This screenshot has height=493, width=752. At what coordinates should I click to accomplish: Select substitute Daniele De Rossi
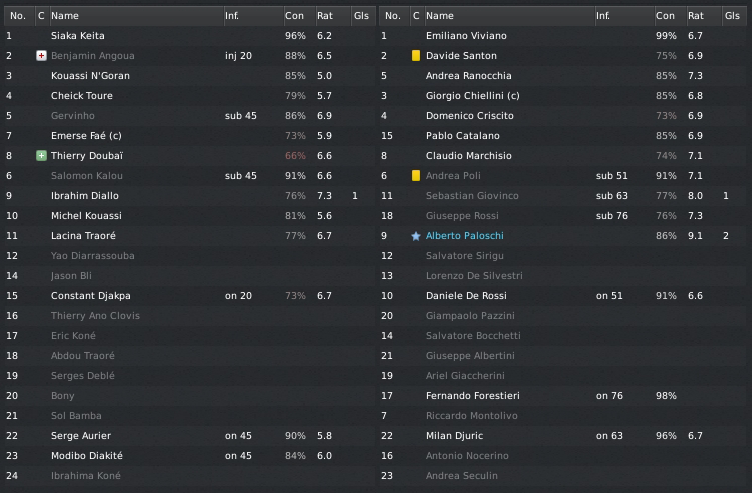click(x=466, y=296)
